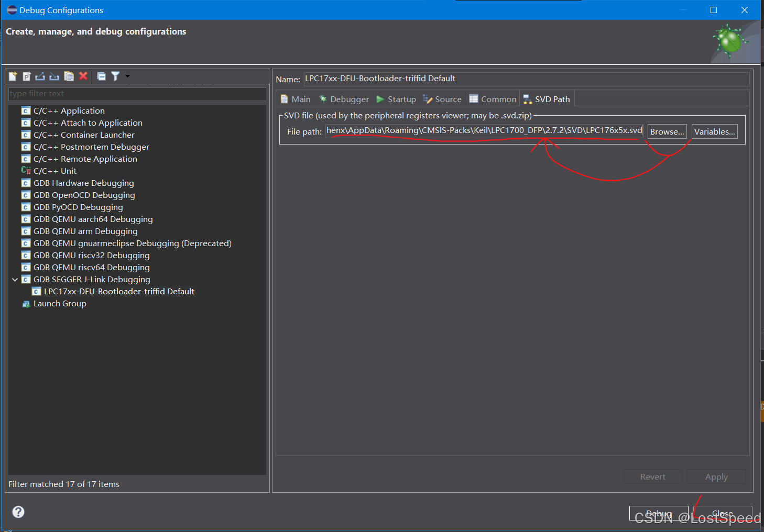Collapse all configurations in tree

102,76
